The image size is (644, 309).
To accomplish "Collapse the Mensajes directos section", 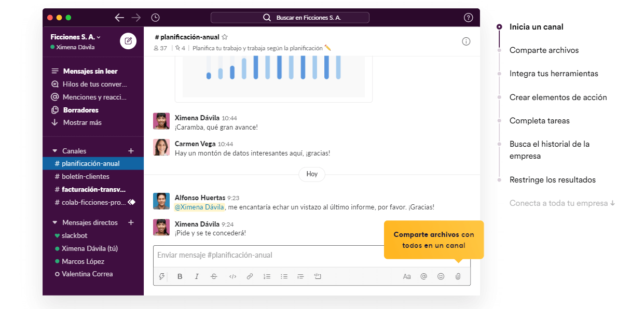I will point(55,222).
